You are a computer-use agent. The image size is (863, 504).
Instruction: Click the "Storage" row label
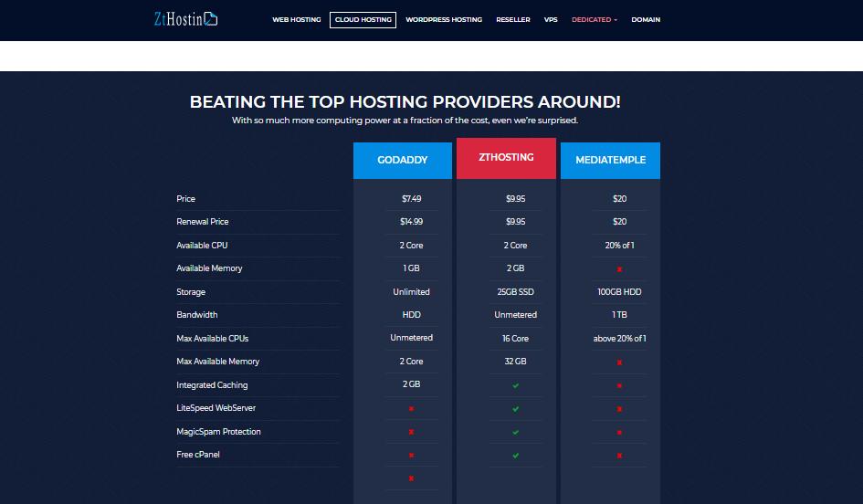(191, 292)
